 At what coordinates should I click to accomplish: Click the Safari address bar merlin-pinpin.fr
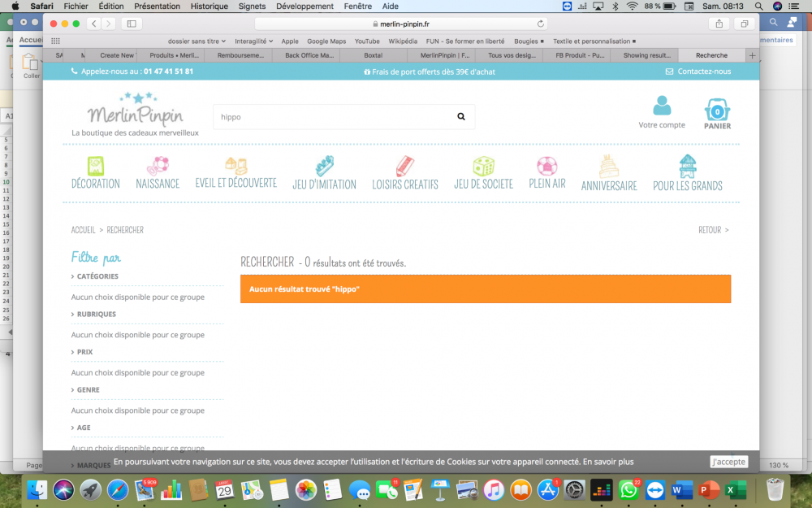click(401, 24)
